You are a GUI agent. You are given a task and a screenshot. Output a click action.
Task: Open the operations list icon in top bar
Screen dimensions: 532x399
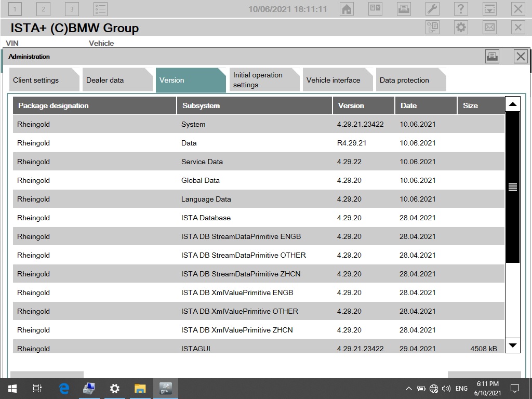100,9
